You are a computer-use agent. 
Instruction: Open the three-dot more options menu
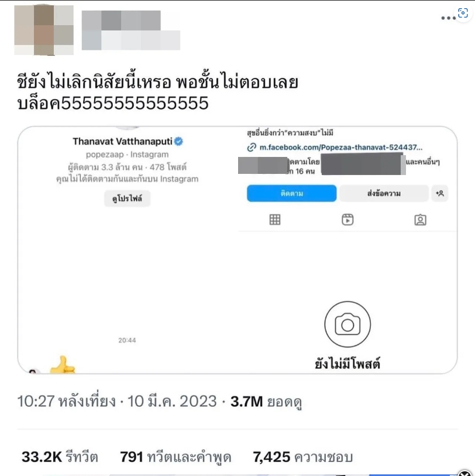[x=448, y=18]
